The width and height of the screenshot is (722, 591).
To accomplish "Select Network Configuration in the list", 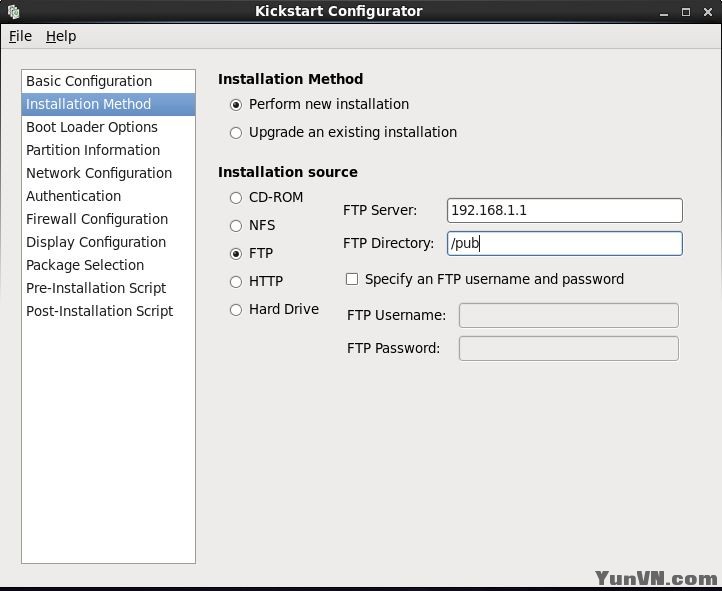I will 99,173.
